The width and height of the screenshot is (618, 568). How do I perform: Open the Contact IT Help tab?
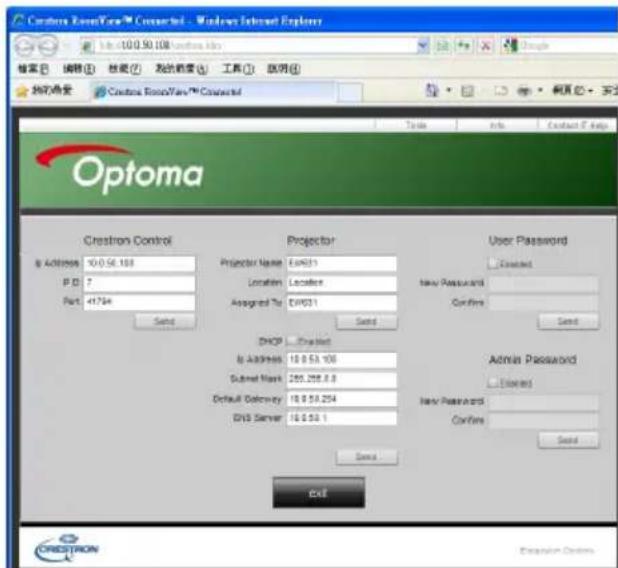click(577, 125)
